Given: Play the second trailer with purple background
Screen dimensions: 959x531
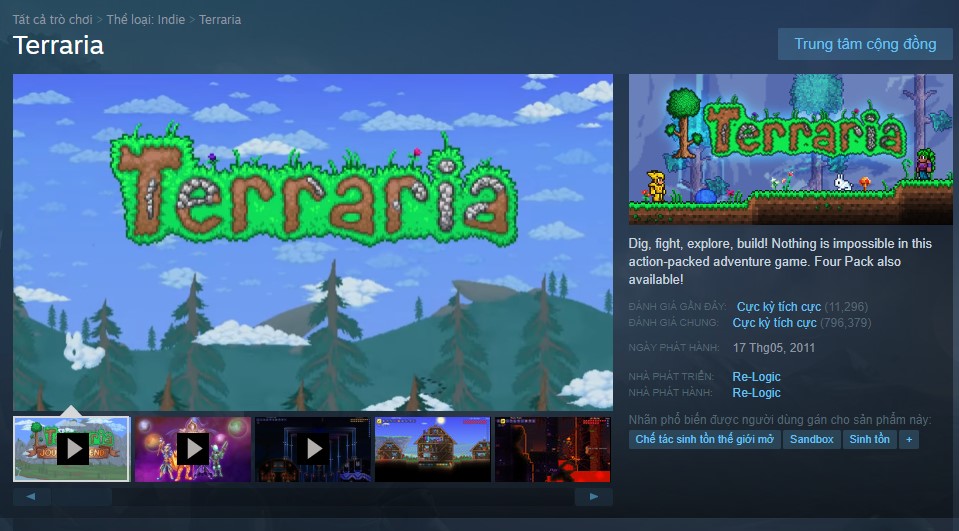Looking at the screenshot, I should 193,449.
